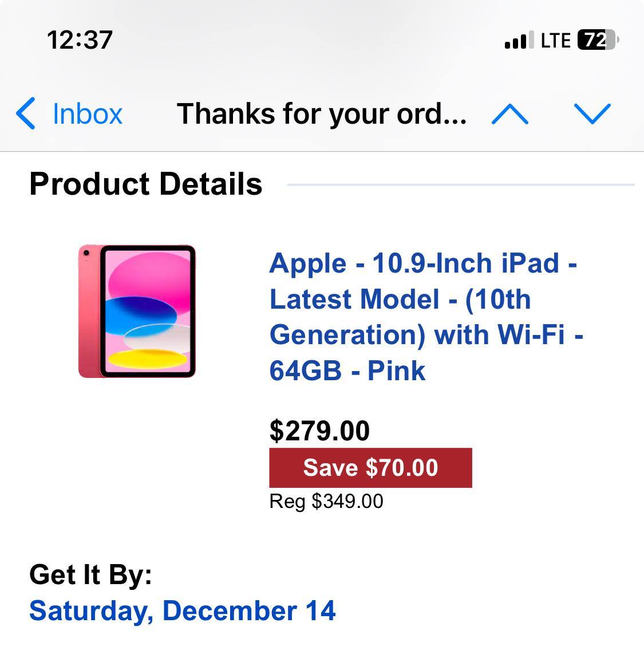Tap the Save $70.00 red badge

click(x=371, y=468)
